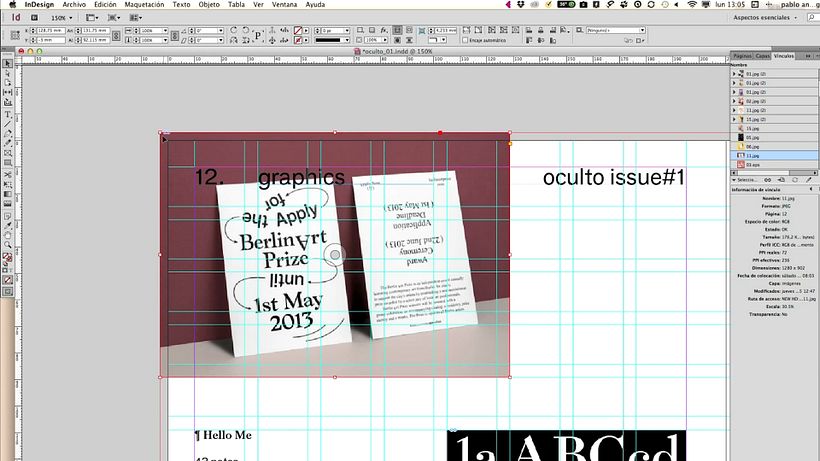Open the view options dropdown

(x=93, y=18)
